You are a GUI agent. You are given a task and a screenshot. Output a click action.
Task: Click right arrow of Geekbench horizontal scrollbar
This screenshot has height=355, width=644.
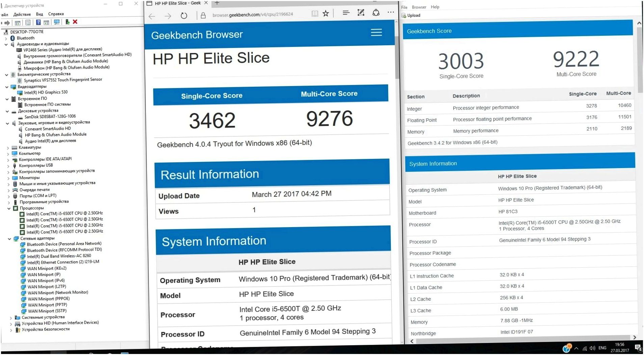pyautogui.click(x=635, y=337)
